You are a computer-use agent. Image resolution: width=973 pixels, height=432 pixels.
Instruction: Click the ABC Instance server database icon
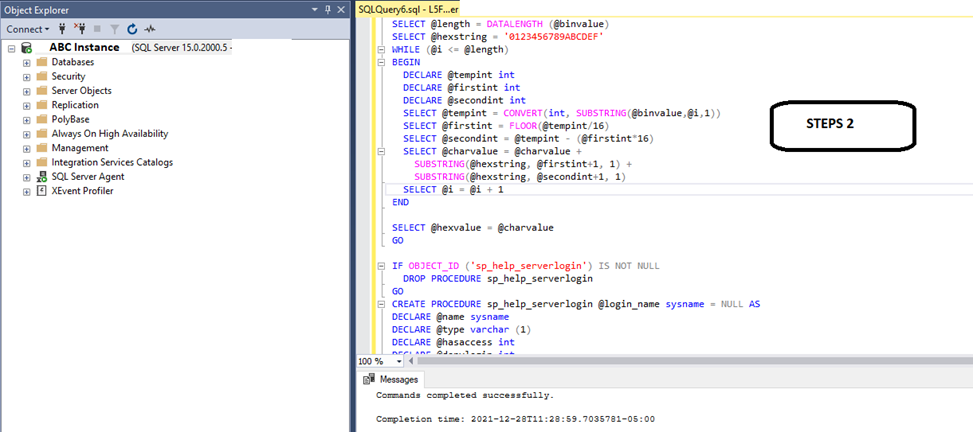[x=27, y=48]
